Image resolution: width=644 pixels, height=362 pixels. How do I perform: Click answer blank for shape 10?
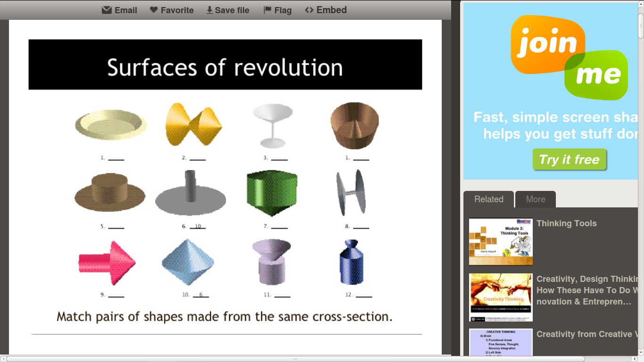pyautogui.click(x=201, y=295)
